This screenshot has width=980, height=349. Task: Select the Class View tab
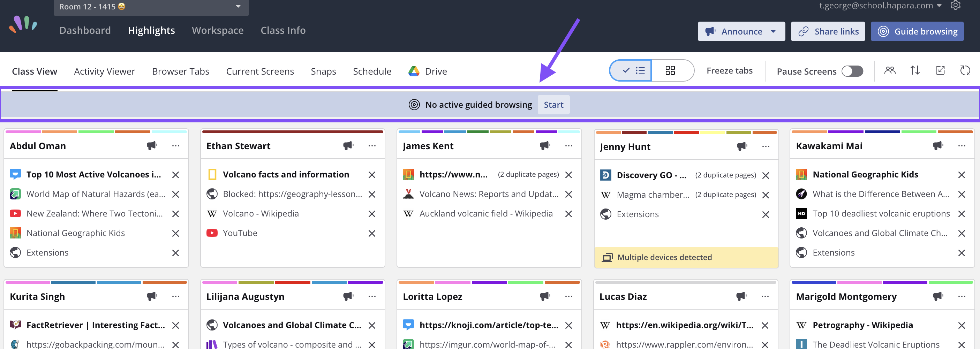[34, 71]
